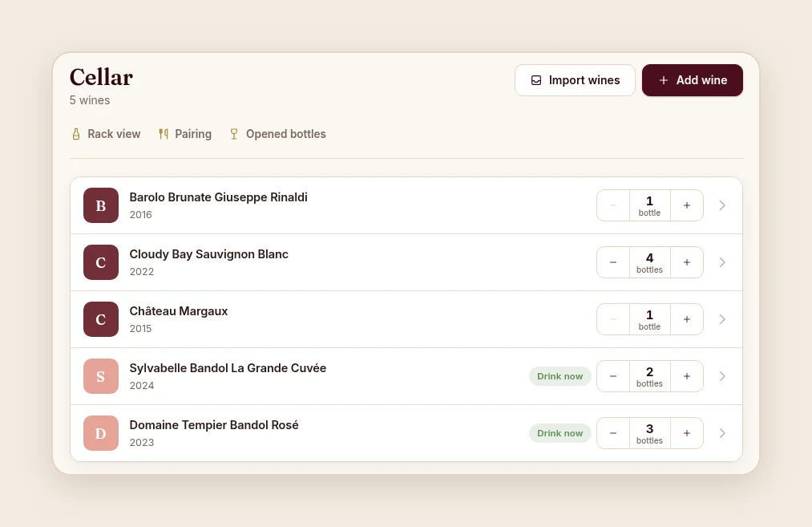Expand Domaine Tempier Bandol Rosé chevron
The image size is (812, 527).
722,433
